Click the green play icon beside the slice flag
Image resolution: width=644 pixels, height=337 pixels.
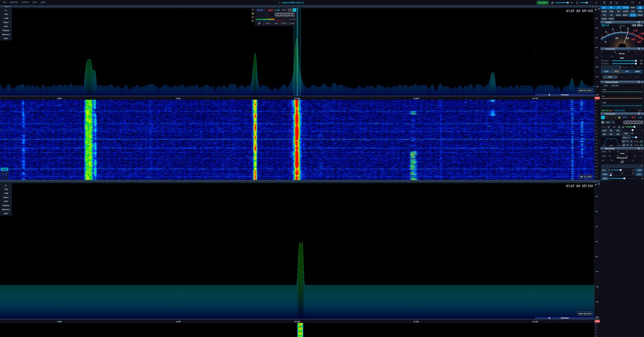click(253, 21)
